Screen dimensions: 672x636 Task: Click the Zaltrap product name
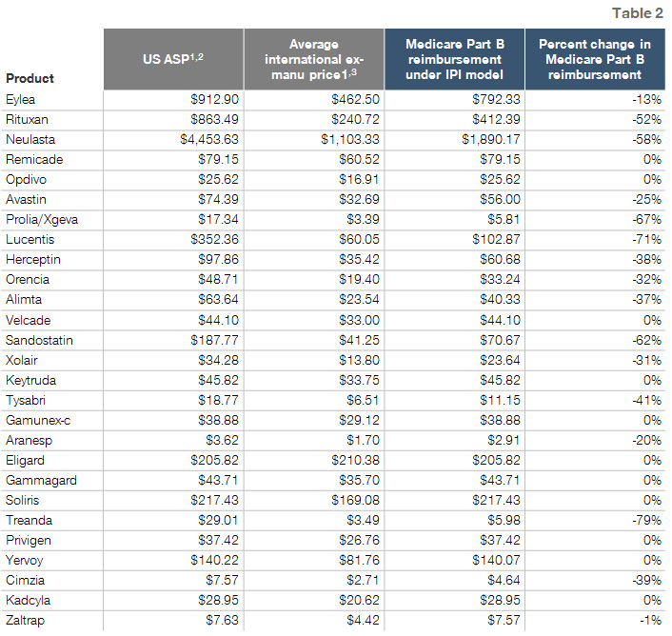26,620
